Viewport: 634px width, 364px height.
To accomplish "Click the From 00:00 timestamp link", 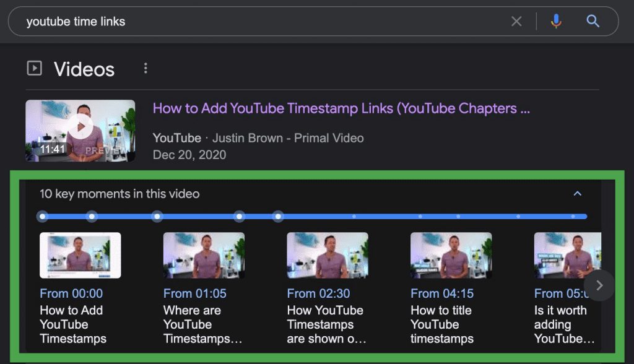I will click(x=71, y=293).
